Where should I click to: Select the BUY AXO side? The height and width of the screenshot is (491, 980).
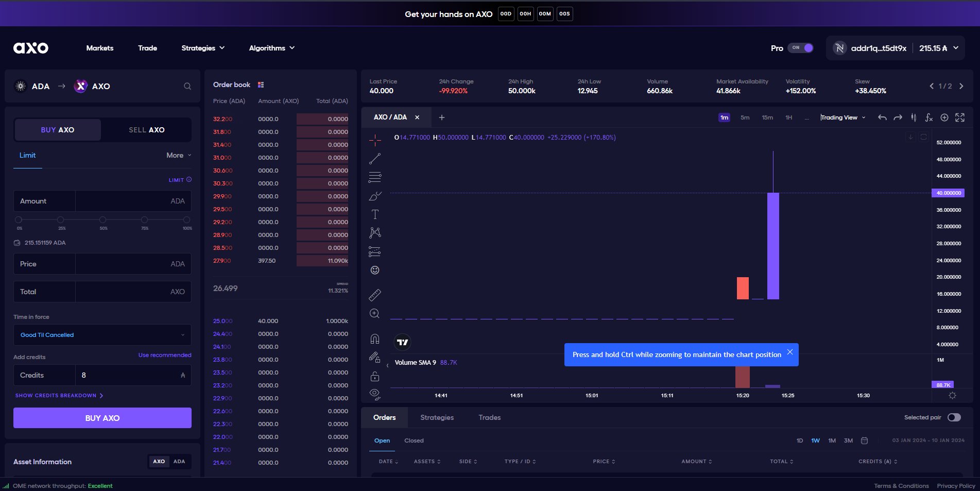[x=58, y=130]
